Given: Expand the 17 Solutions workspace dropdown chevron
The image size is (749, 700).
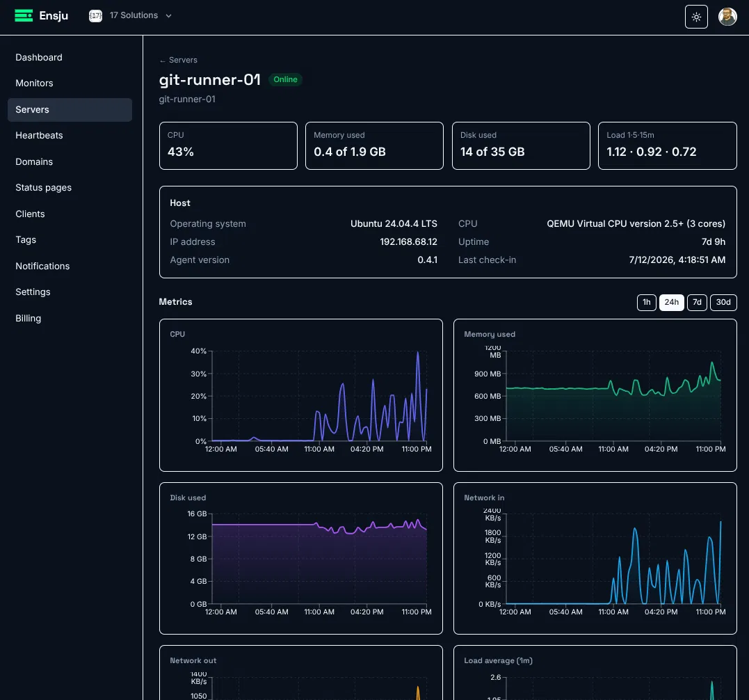Looking at the screenshot, I should click(x=168, y=16).
